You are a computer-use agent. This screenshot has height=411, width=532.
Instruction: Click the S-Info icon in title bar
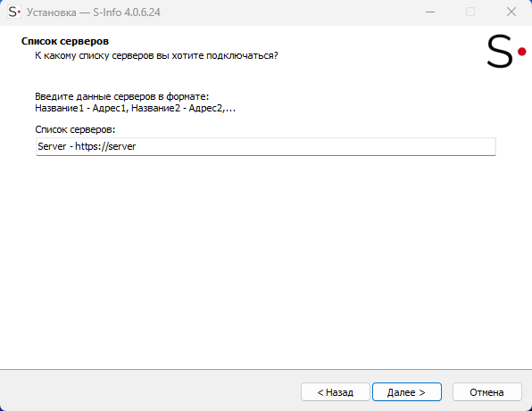coord(14,12)
